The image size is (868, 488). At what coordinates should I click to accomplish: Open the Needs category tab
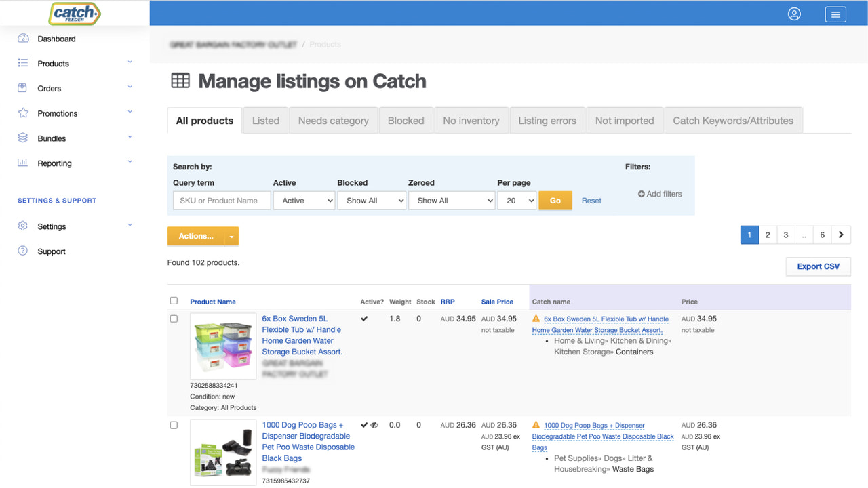pos(334,120)
